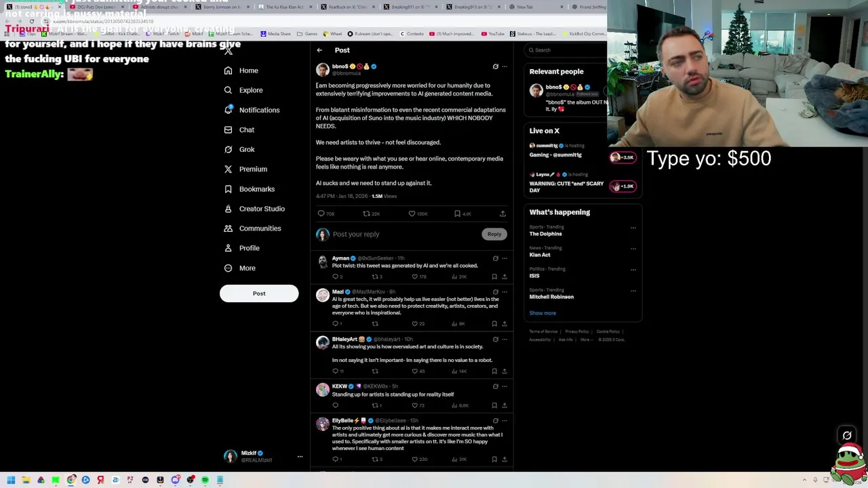Open Ayman's profile name link

click(340, 258)
